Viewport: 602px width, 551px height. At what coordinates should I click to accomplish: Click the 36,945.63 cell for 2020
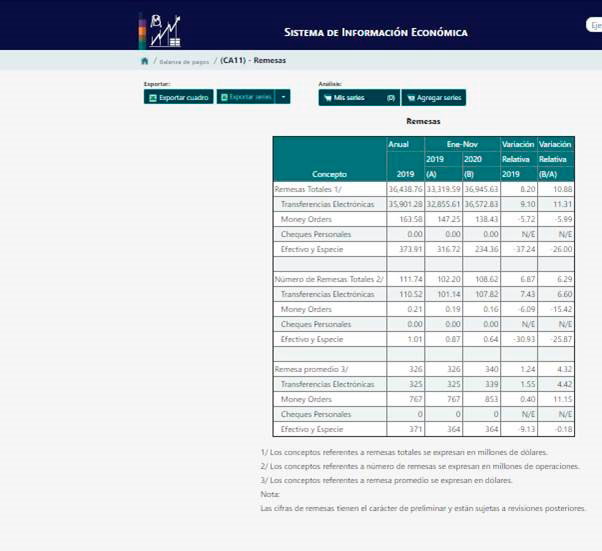point(479,188)
